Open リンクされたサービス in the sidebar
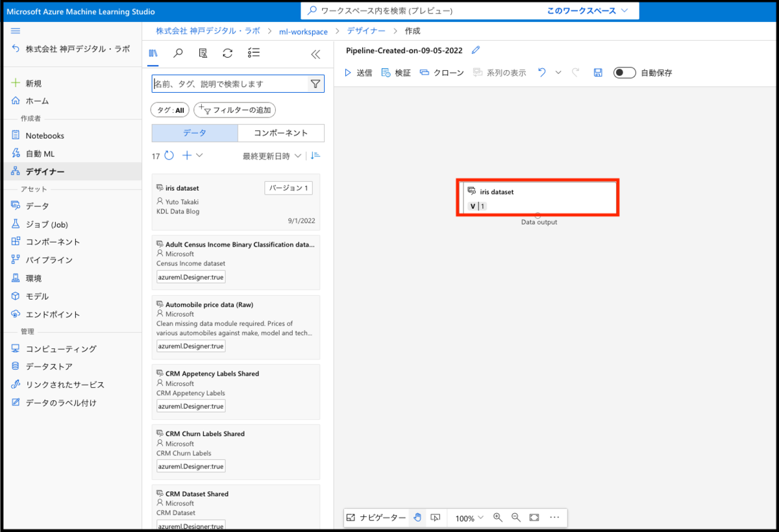The height and width of the screenshot is (532, 779). [x=58, y=385]
